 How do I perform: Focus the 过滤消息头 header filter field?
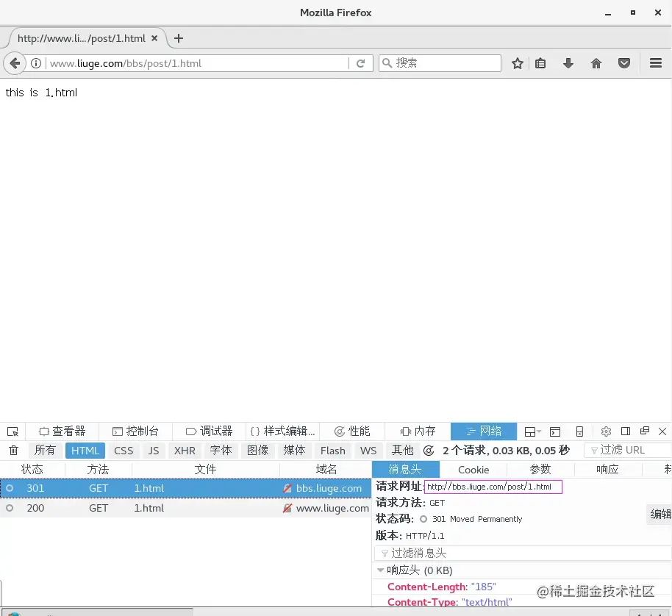tap(523, 553)
